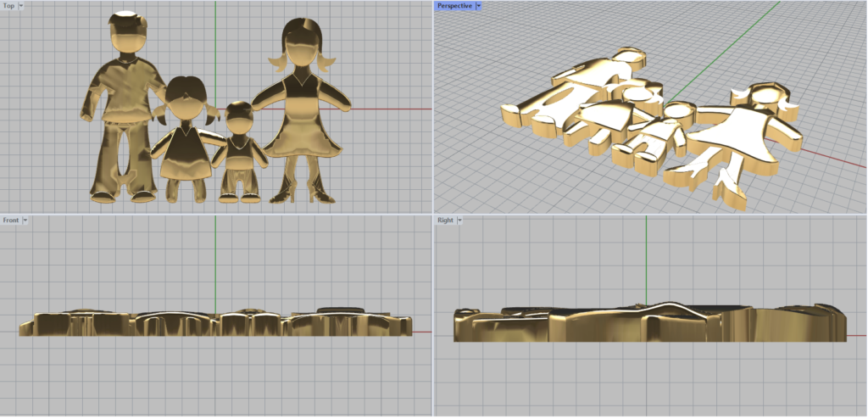Open the Top viewport dropdown arrow
The image size is (868, 419).
[x=20, y=6]
